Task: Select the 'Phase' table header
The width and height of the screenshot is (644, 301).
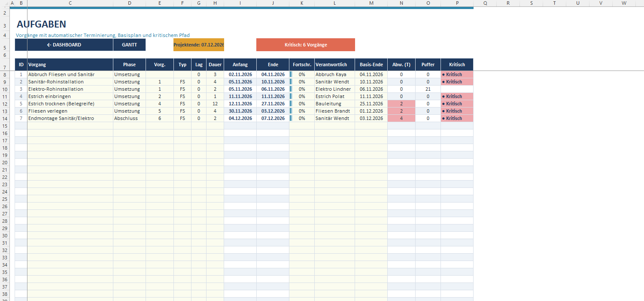Action: coord(129,64)
